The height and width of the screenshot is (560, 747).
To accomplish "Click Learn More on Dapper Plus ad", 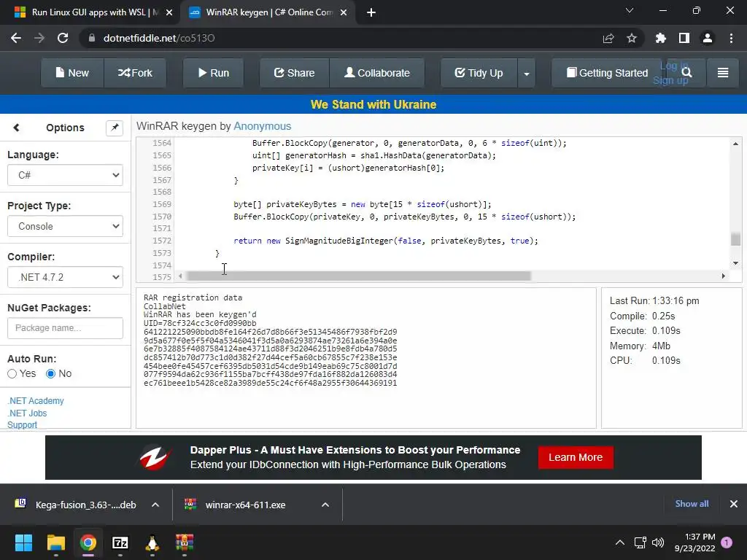I will point(576,458).
